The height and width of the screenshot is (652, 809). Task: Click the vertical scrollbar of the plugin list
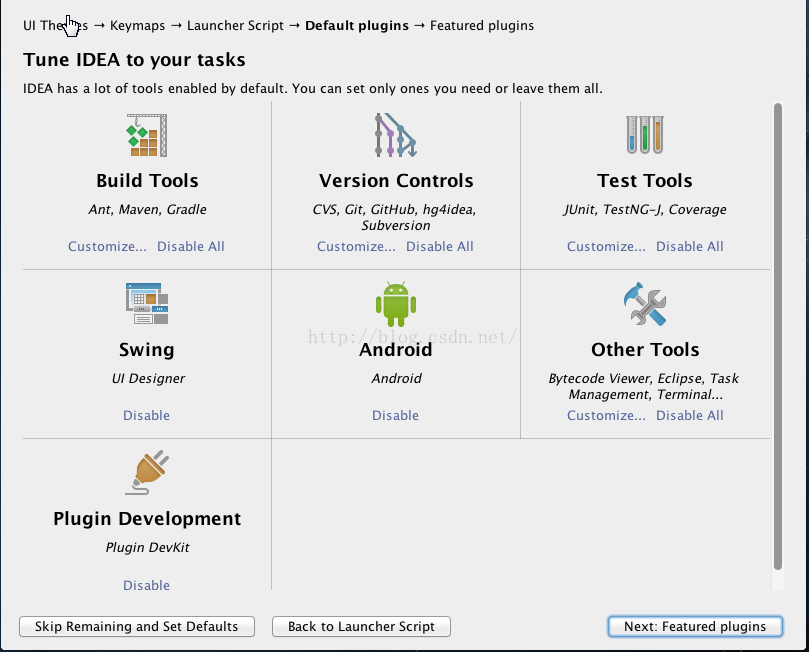tap(778, 336)
